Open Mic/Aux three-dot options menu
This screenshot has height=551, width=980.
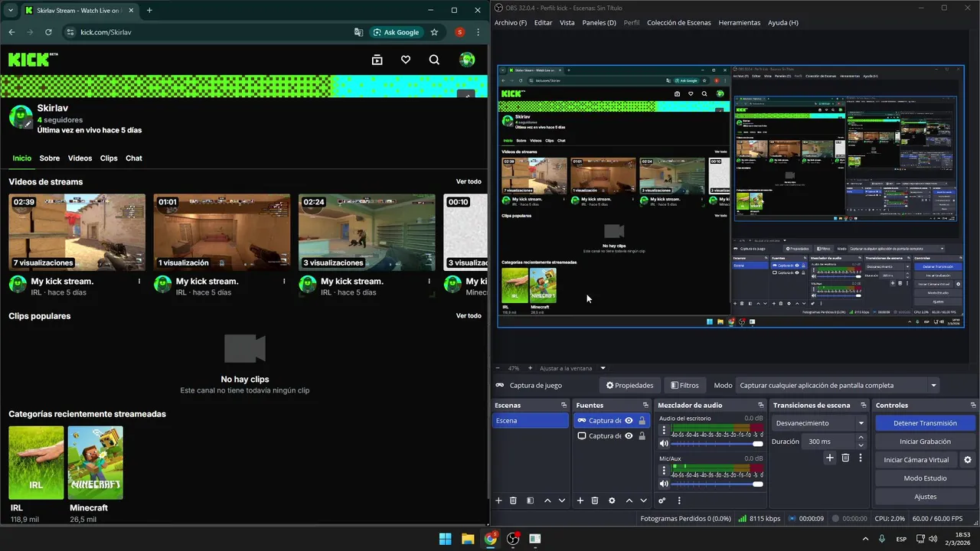[664, 470]
